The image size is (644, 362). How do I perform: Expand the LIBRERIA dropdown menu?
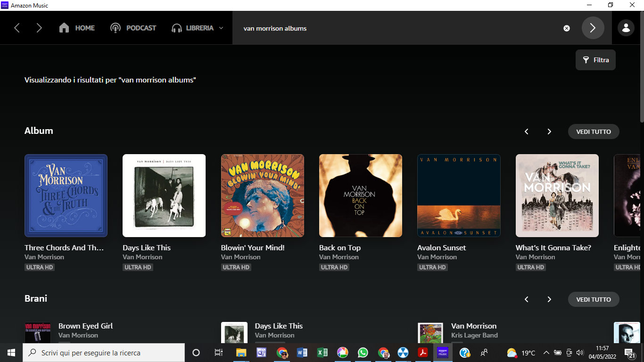(x=198, y=28)
